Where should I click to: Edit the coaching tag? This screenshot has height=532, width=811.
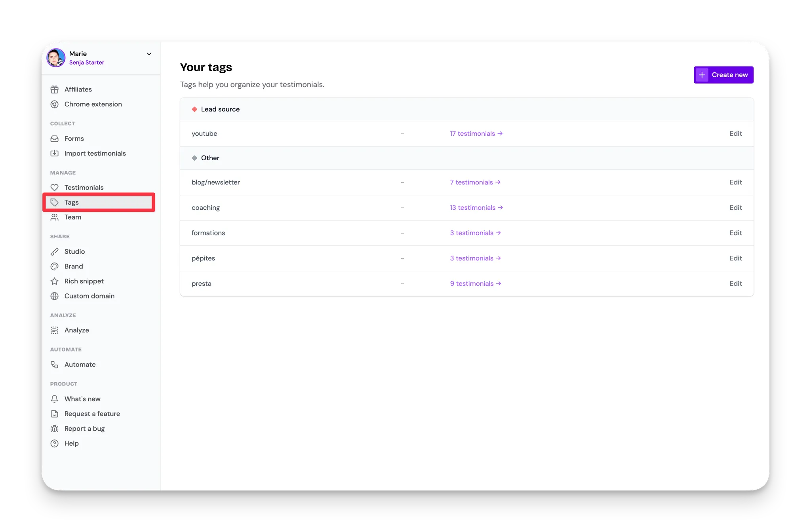pyautogui.click(x=735, y=208)
